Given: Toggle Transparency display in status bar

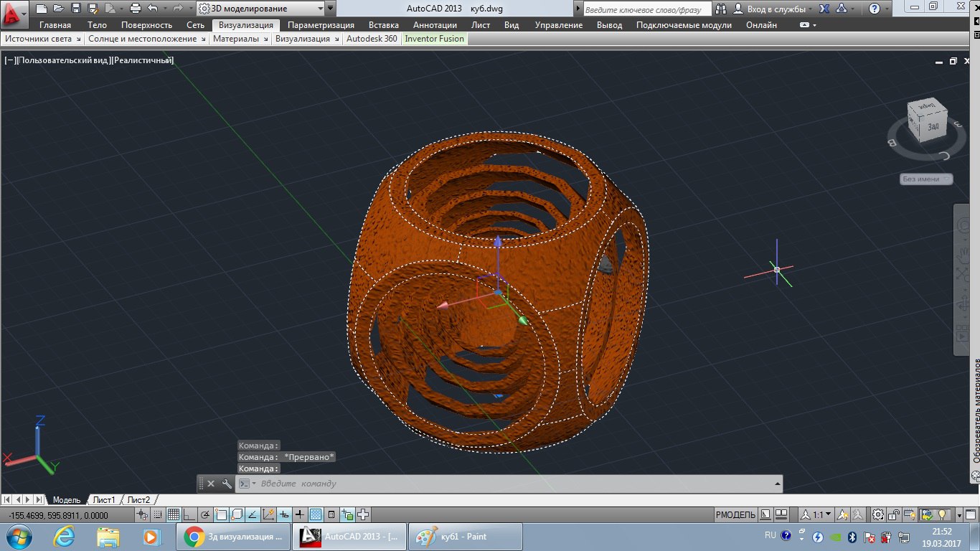Looking at the screenshot, I should [x=315, y=514].
